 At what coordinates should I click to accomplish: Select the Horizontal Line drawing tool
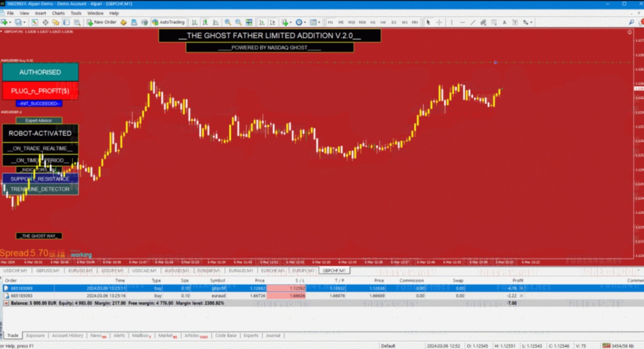tap(462, 22)
